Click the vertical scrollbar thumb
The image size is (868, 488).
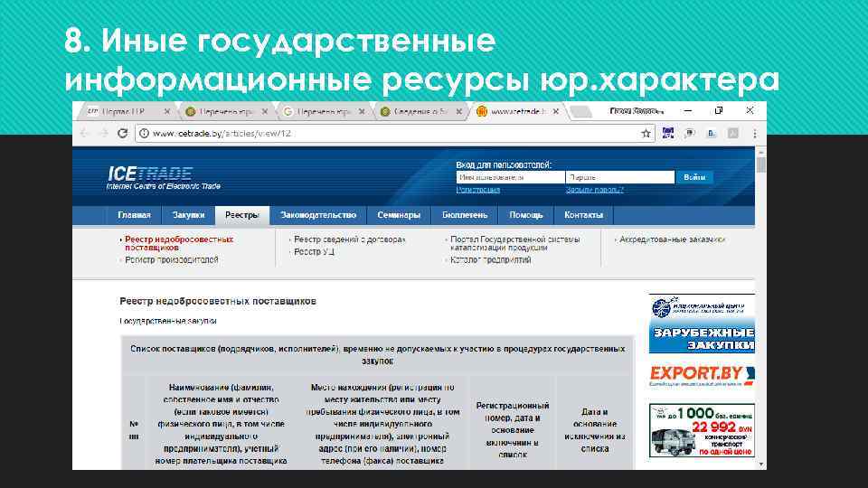point(761,164)
